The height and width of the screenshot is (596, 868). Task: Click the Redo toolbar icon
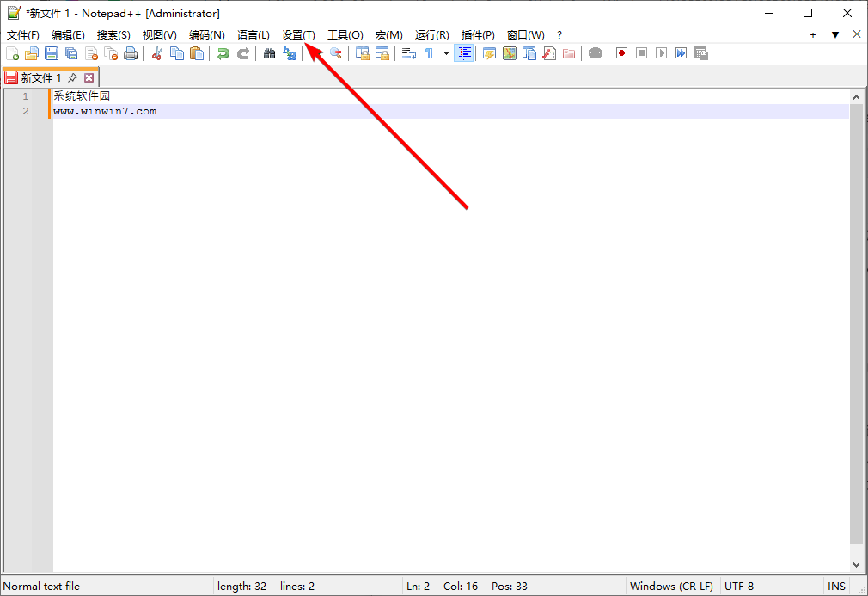coord(243,53)
